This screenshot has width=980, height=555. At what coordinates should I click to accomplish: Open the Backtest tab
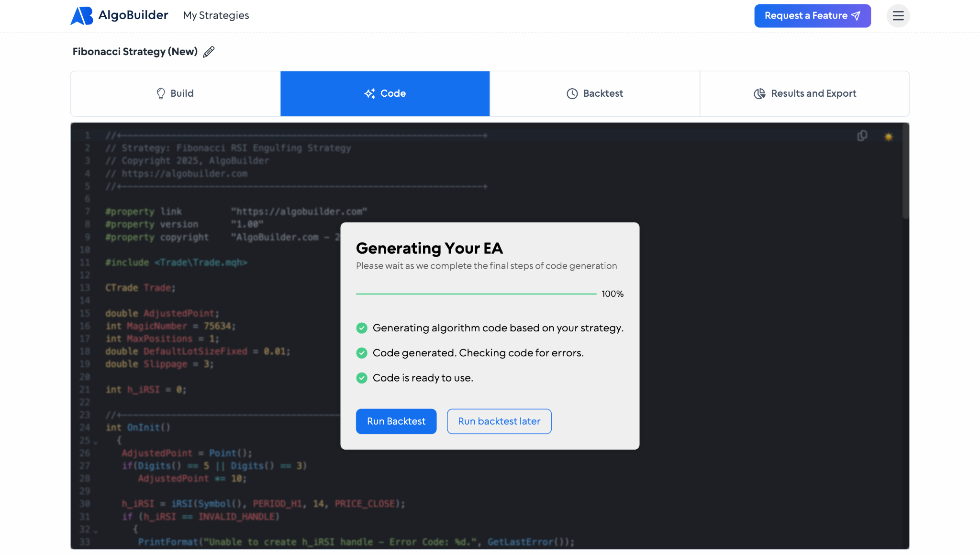click(595, 93)
